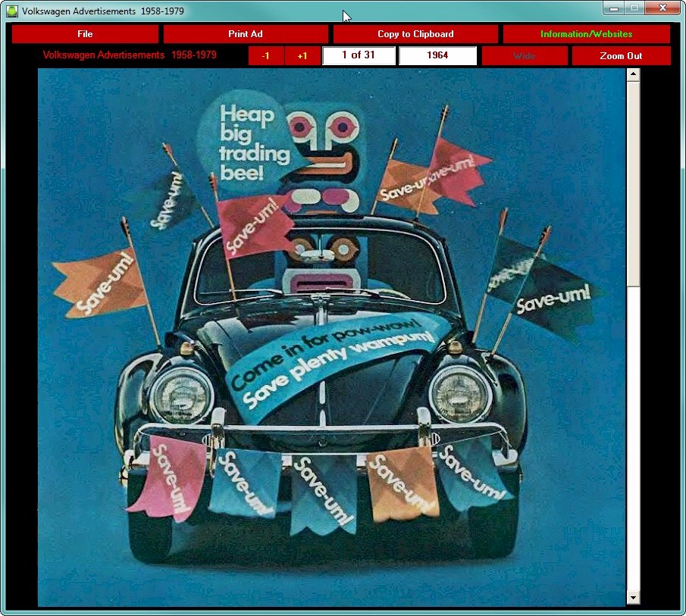Viewport: 686px width, 616px height.
Task: Click the Volkswagen ad image
Action: click(331, 337)
